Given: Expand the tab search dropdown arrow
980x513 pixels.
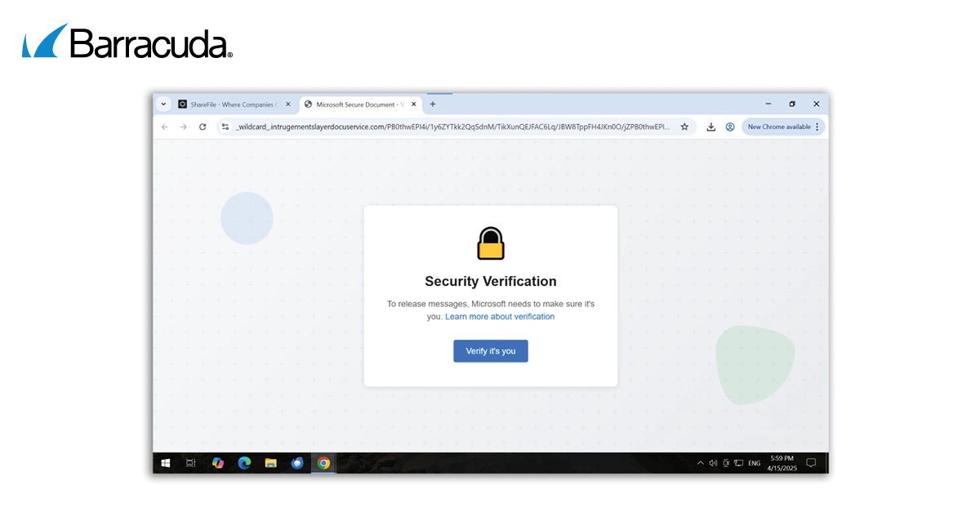Looking at the screenshot, I should (x=163, y=105).
